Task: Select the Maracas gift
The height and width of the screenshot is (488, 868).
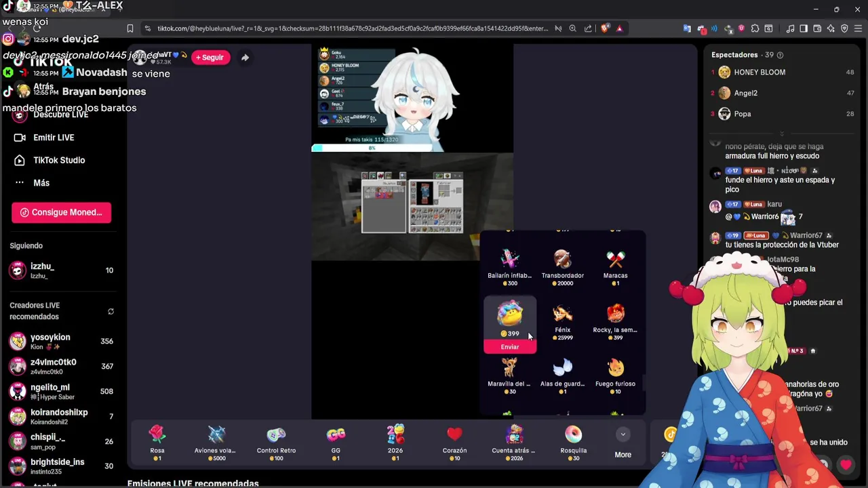Action: point(616,268)
